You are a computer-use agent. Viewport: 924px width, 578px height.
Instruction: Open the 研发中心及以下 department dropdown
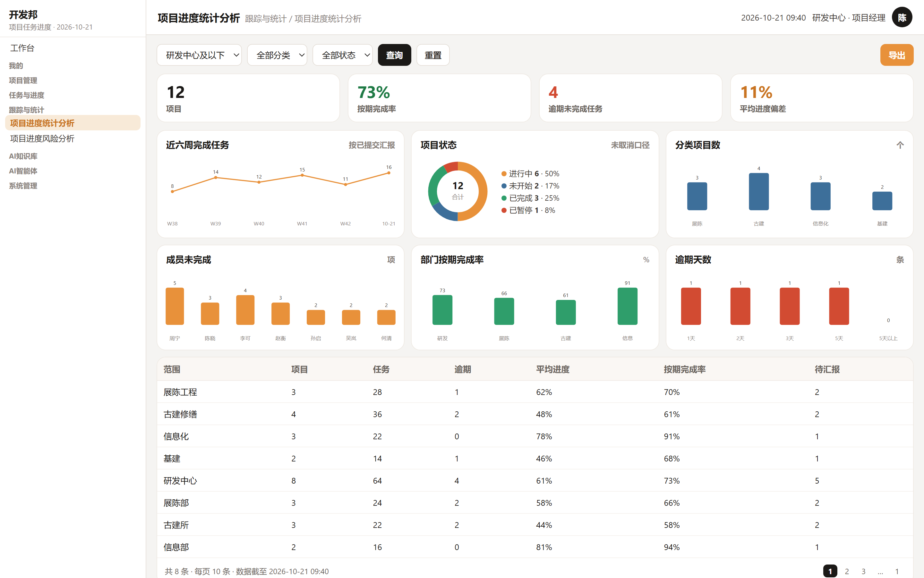pos(199,55)
